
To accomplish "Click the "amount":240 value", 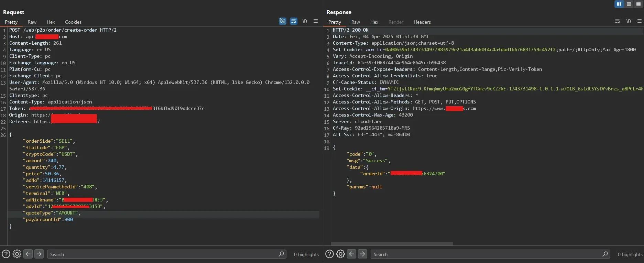I will 52,161.
